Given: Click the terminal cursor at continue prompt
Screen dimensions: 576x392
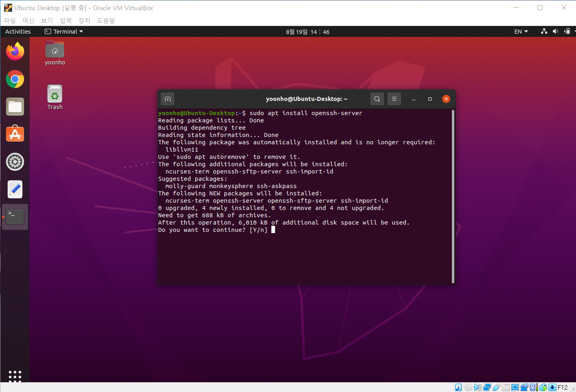Looking at the screenshot, I should pos(273,229).
